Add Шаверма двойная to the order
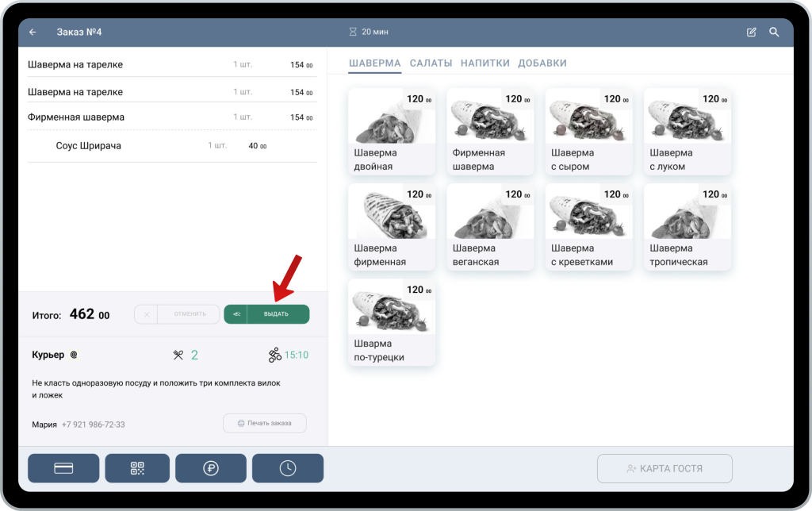The image size is (812, 511). pyautogui.click(x=392, y=132)
